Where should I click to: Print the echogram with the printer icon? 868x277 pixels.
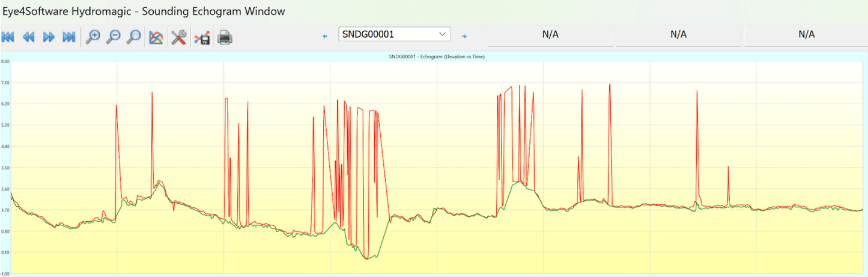[225, 37]
